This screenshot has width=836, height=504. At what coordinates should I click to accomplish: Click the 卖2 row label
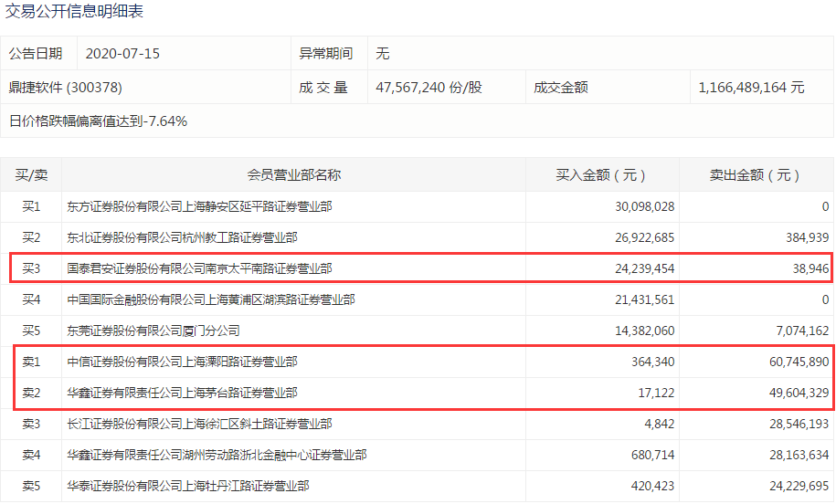31,393
